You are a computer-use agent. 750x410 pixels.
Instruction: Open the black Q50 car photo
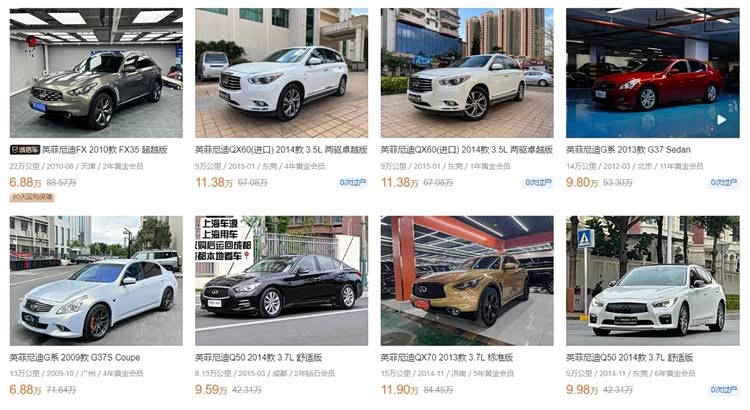tap(281, 281)
